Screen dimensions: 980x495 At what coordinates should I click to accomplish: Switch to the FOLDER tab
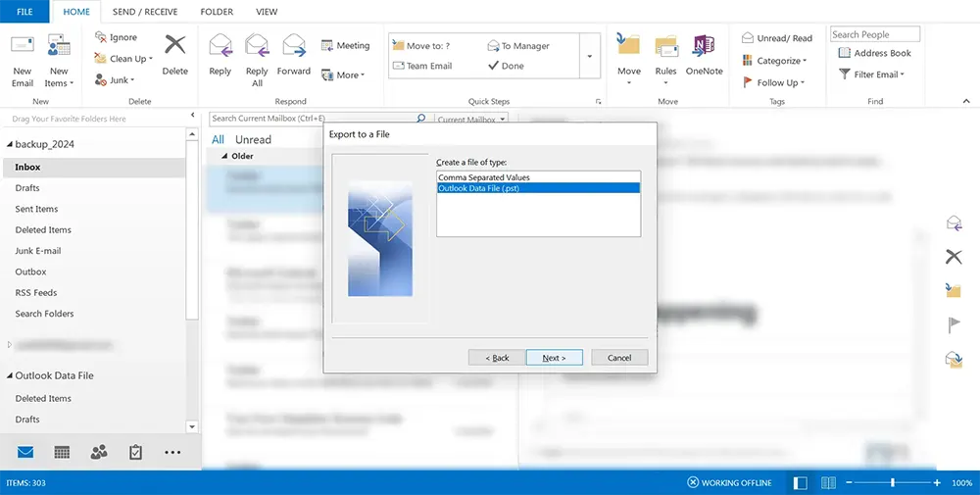pyautogui.click(x=217, y=11)
